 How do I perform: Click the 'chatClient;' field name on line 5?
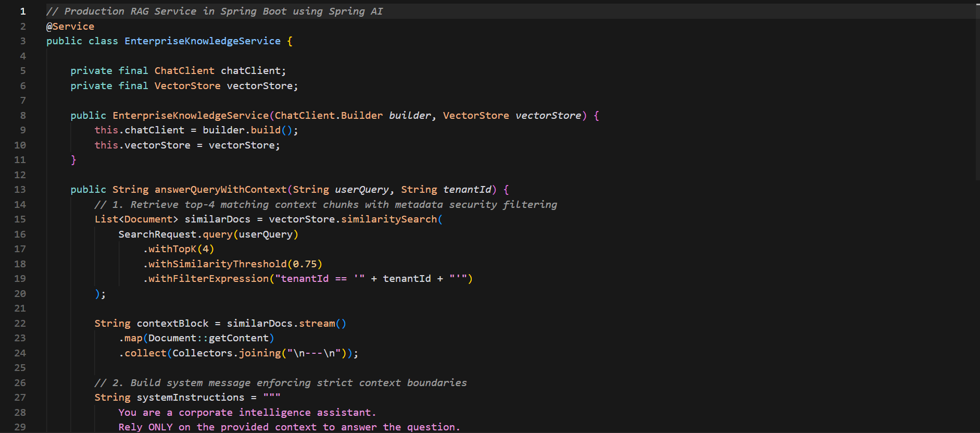(254, 71)
